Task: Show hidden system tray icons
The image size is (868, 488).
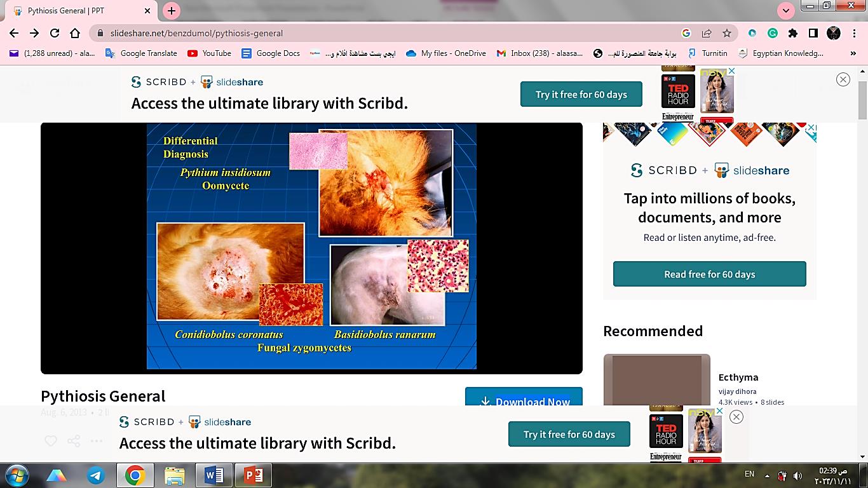Action: tap(767, 475)
